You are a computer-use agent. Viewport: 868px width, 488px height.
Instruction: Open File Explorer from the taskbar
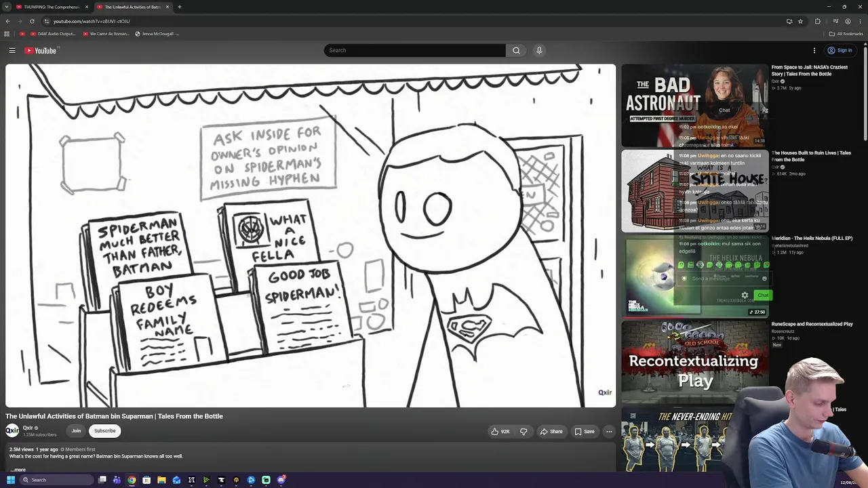click(161, 480)
